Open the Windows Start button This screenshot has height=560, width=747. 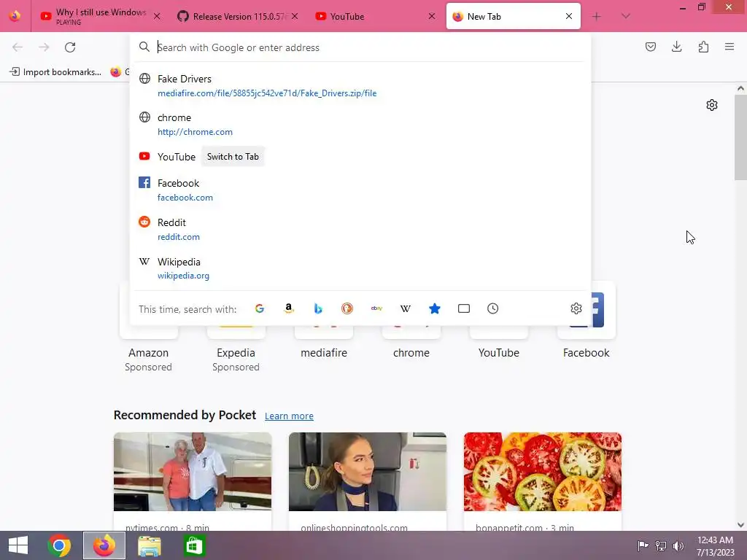18,545
